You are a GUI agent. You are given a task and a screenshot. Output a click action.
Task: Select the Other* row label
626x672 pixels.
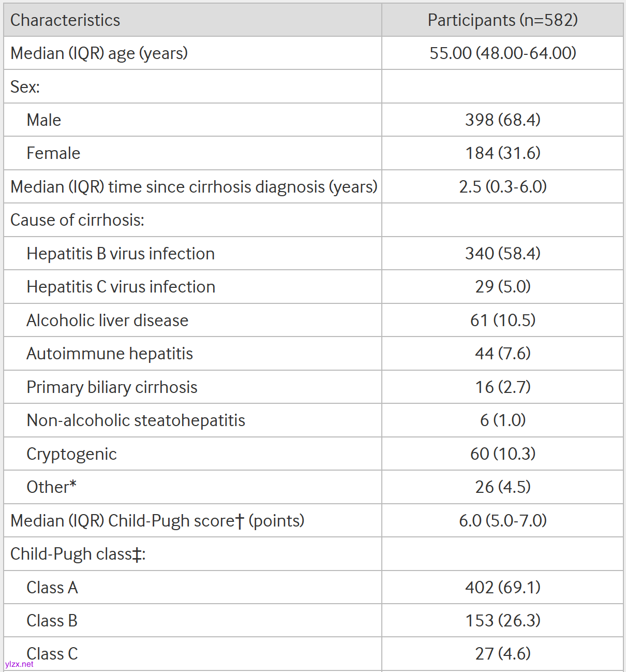point(52,487)
